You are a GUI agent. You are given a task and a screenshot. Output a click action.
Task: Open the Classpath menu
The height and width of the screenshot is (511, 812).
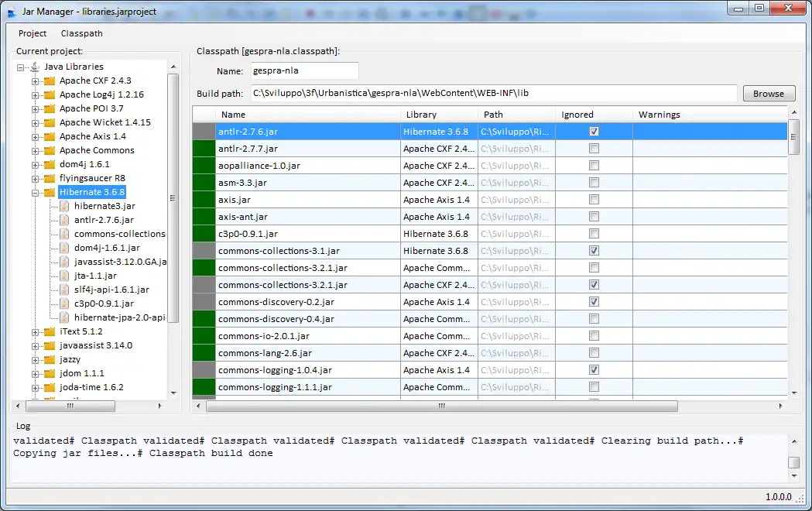tap(82, 33)
